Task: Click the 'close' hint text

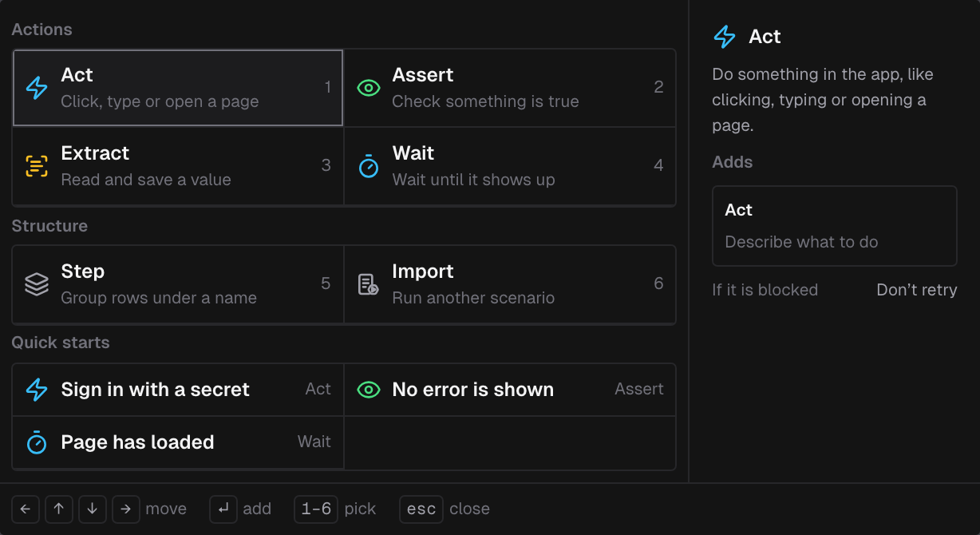Action: [469, 509]
